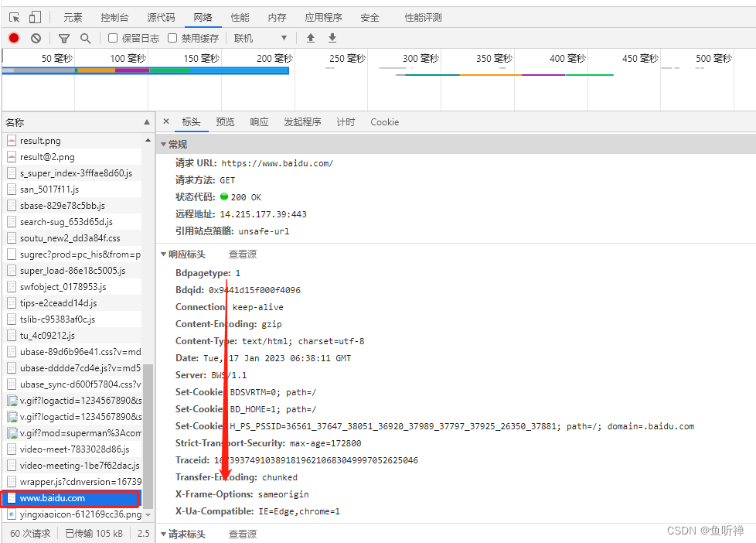Switch to the 预览 details tab
The width and height of the screenshot is (756, 543).
pos(225,122)
